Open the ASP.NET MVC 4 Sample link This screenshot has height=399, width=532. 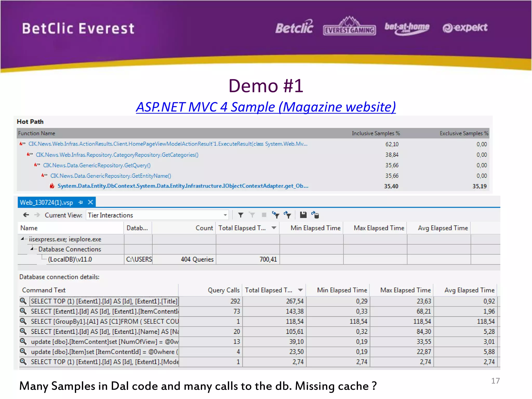[266, 107]
